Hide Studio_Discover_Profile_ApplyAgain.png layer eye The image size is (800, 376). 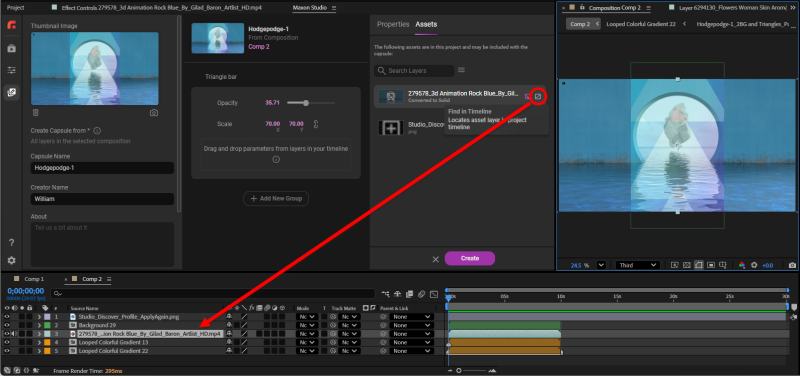(x=7, y=317)
